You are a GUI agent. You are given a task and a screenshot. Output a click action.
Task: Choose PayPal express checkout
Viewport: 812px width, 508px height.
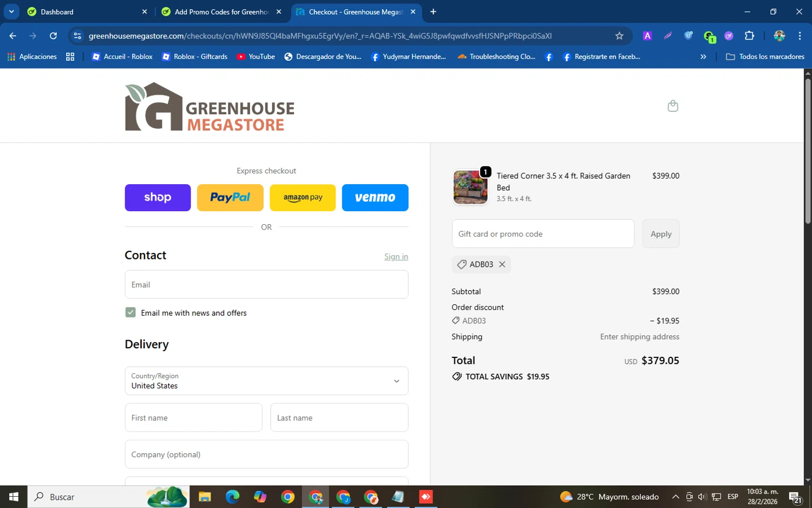click(x=230, y=198)
